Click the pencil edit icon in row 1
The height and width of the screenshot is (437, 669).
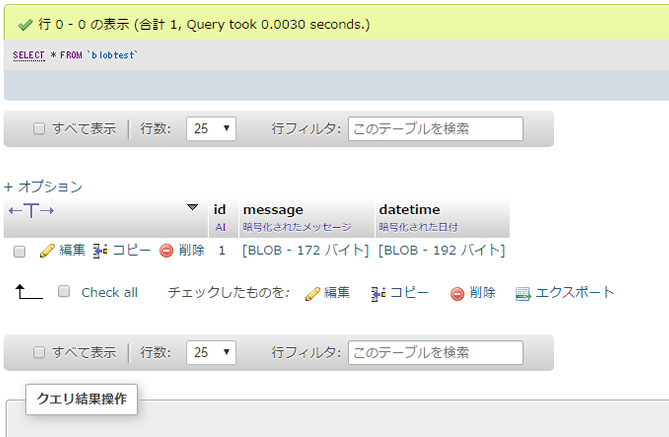coord(47,251)
